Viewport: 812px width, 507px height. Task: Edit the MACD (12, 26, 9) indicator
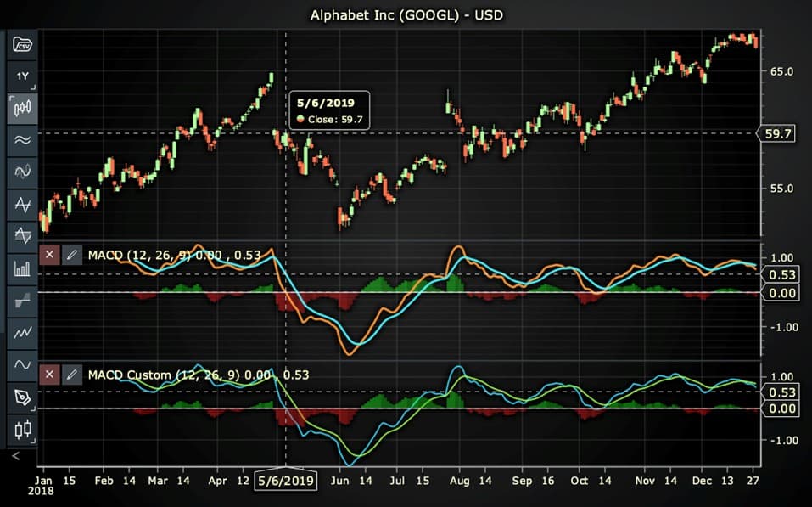(x=71, y=254)
